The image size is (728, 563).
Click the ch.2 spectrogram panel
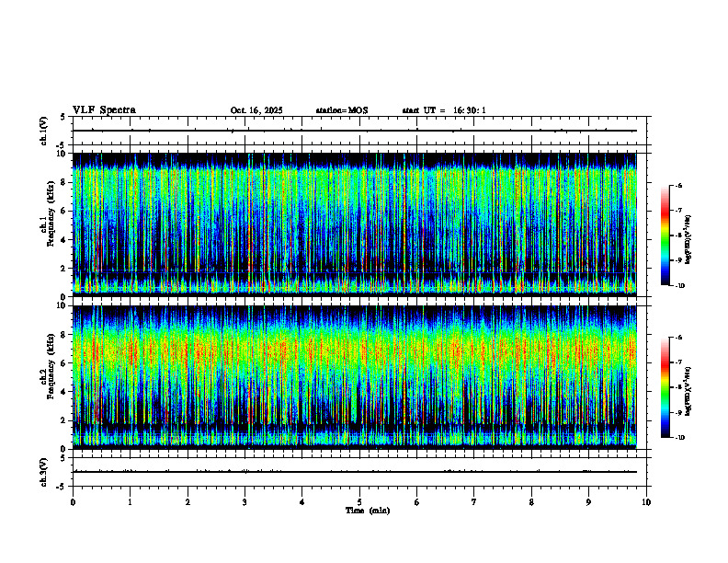point(354,377)
